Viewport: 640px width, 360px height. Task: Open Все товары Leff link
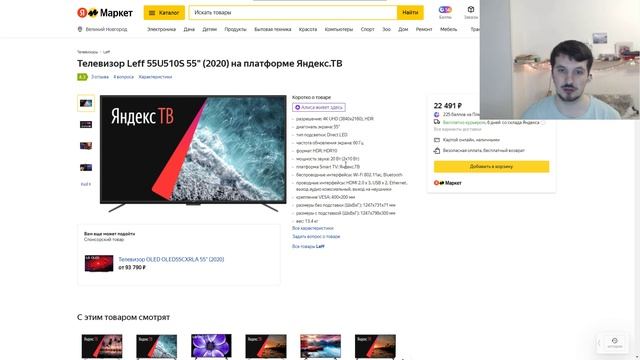308,246
